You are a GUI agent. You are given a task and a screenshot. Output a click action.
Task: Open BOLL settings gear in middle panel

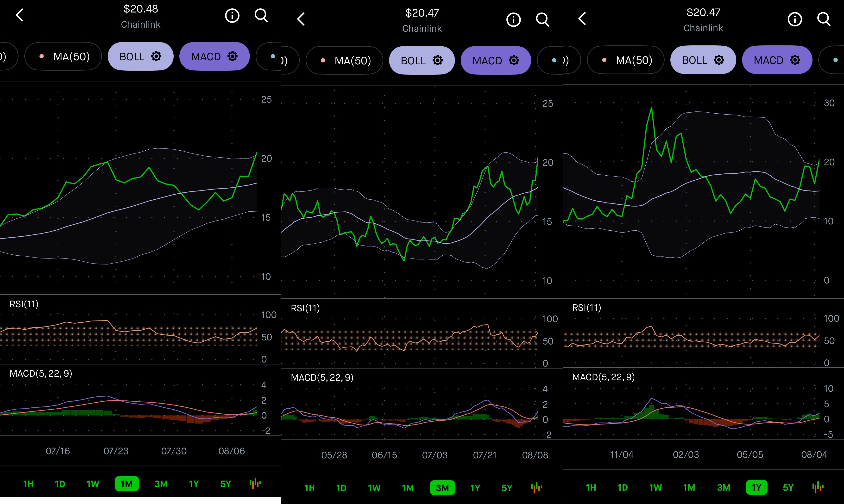437,61
